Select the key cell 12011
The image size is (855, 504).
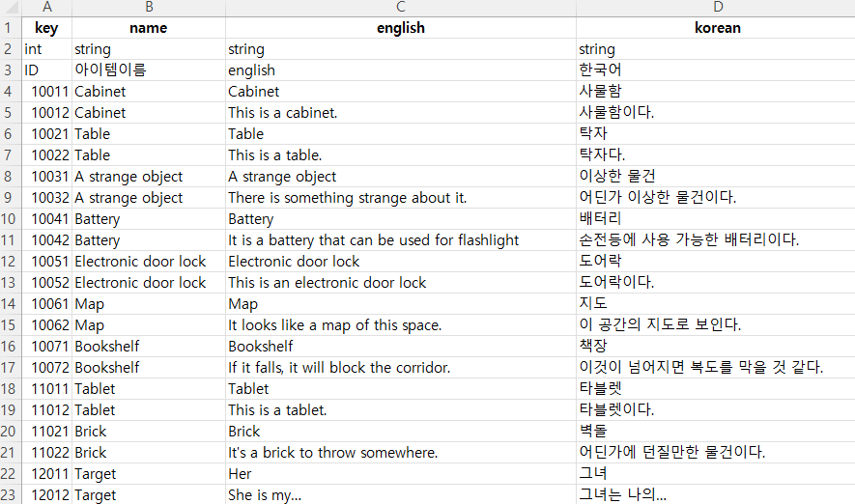point(47,474)
